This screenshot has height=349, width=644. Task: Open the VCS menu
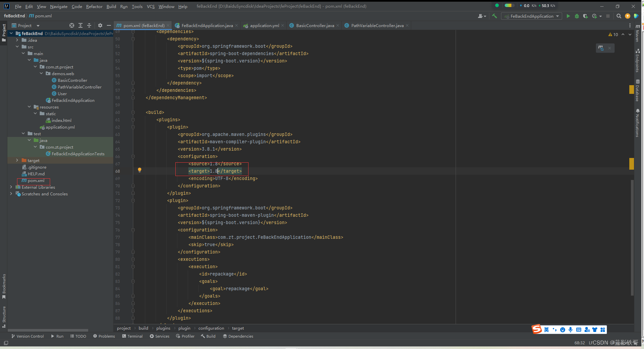tap(151, 6)
